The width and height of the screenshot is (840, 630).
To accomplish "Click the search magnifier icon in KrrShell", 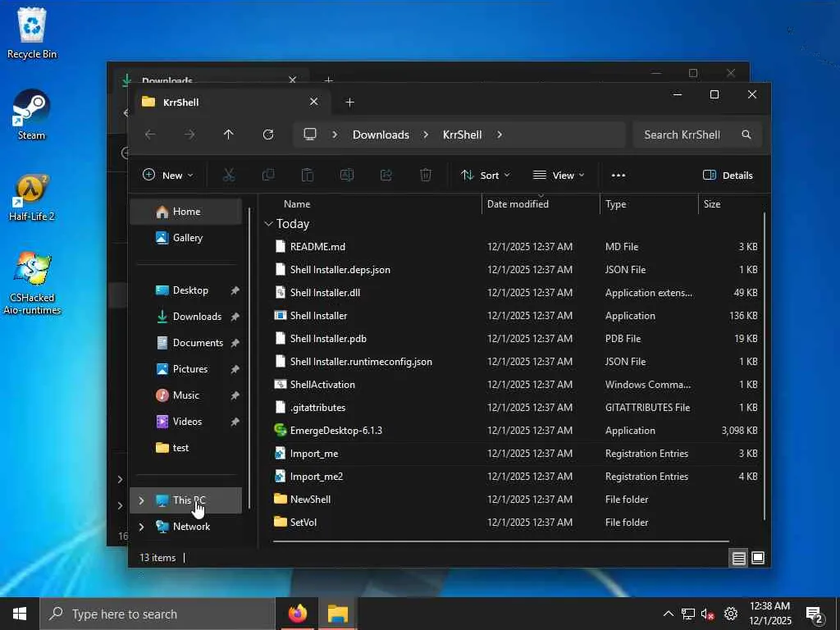I will pos(746,135).
